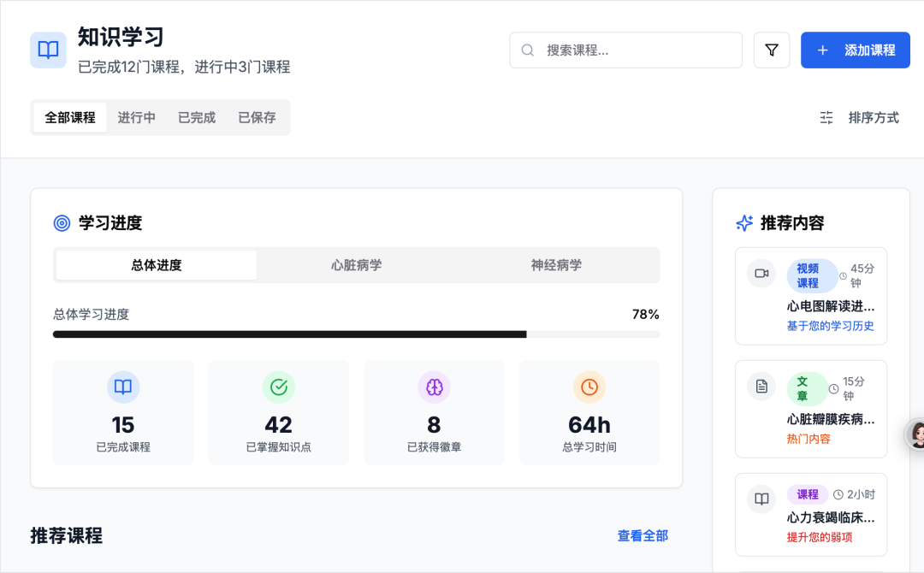Show the 已保存 courses tab
The width and height of the screenshot is (924, 573).
pos(257,118)
